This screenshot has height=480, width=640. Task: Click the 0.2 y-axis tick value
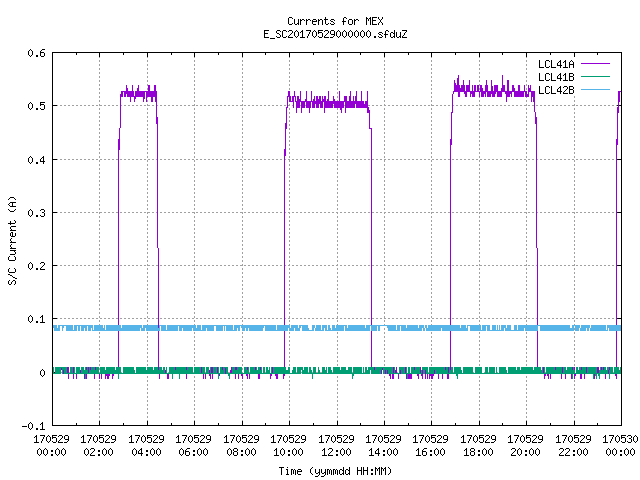(x=36, y=266)
